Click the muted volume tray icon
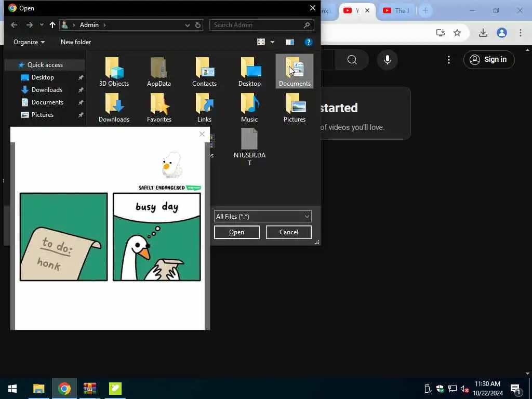This screenshot has width=532, height=399. 464,389
